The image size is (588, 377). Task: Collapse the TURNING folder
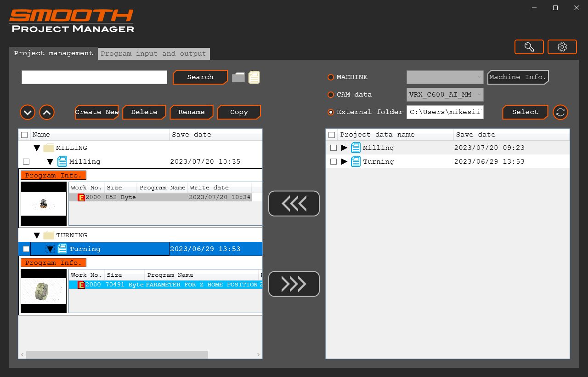(x=37, y=235)
